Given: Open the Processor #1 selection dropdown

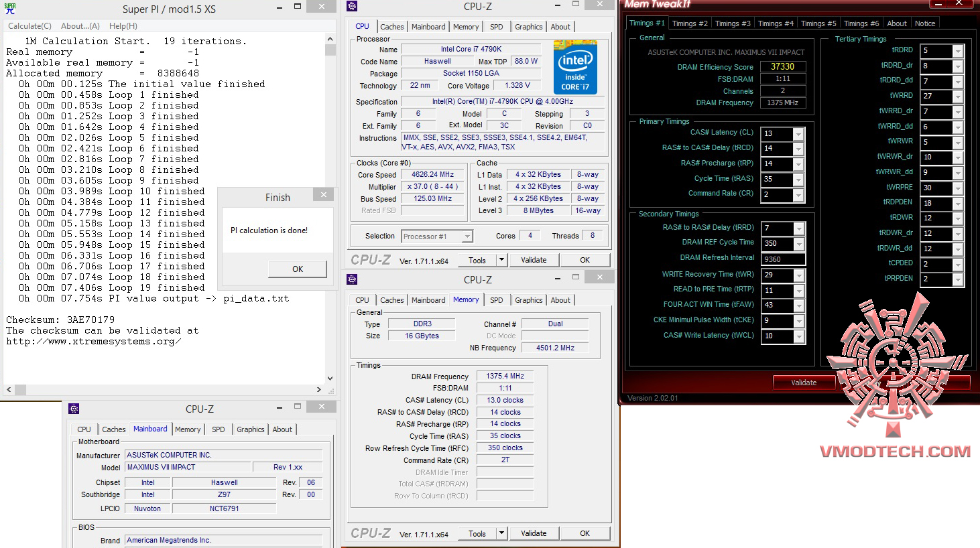Looking at the screenshot, I should (467, 236).
